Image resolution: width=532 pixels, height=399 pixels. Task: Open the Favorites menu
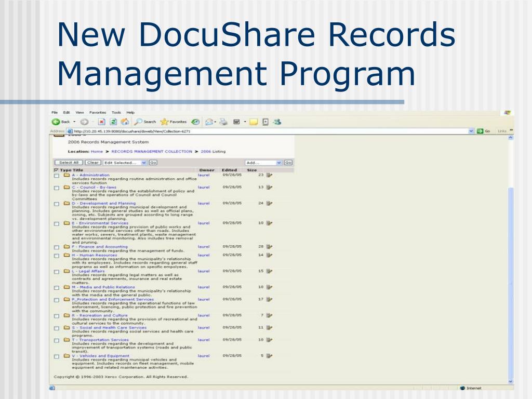[x=98, y=112]
